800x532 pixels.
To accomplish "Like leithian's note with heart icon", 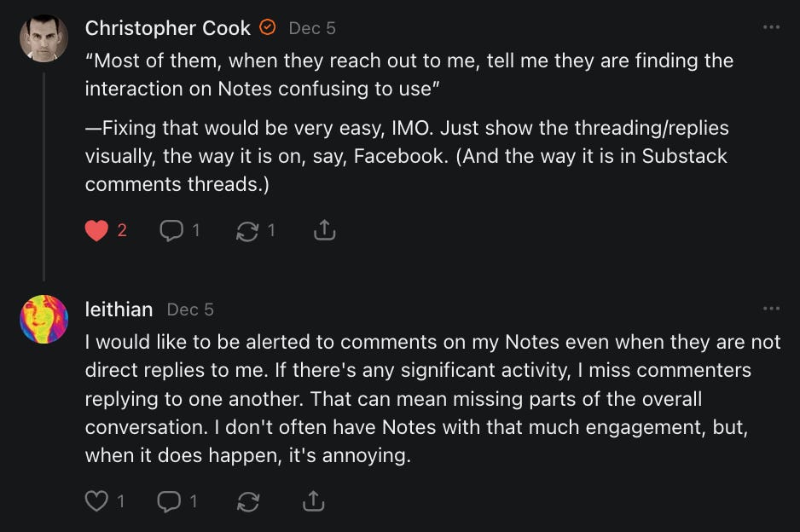I will (x=96, y=501).
